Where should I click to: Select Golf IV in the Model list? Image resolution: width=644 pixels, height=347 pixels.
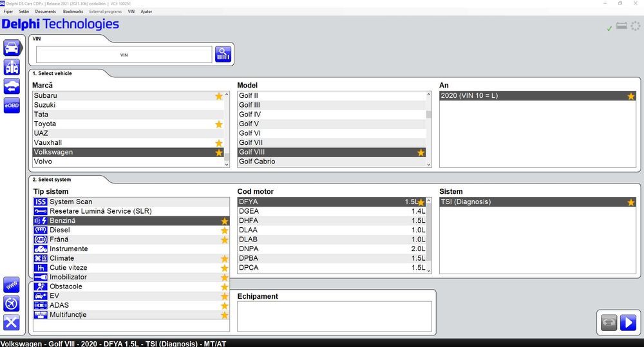(x=332, y=114)
